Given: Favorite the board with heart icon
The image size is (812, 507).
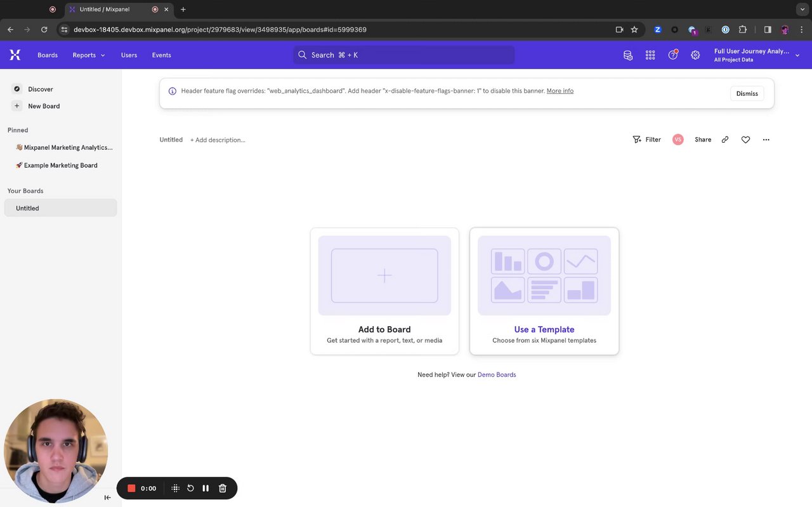Looking at the screenshot, I should (x=745, y=140).
